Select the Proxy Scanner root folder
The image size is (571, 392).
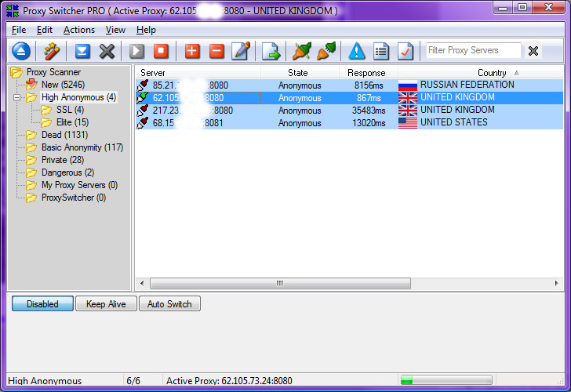pos(53,72)
